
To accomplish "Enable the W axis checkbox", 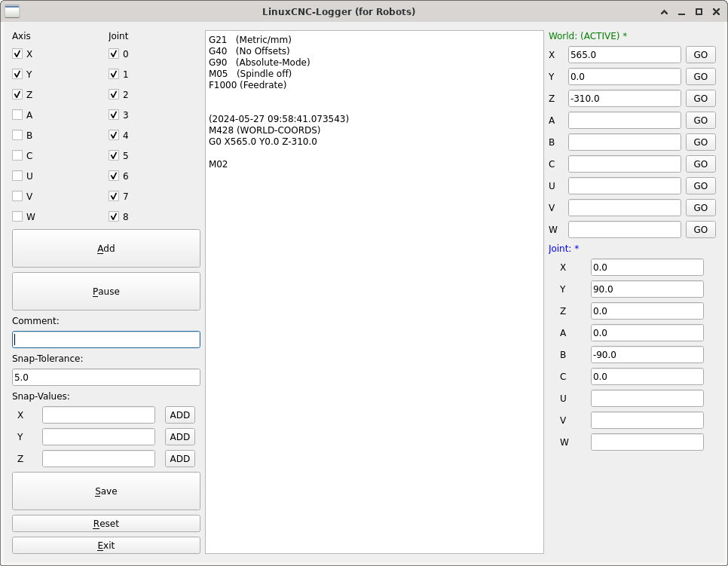I will coord(17,216).
